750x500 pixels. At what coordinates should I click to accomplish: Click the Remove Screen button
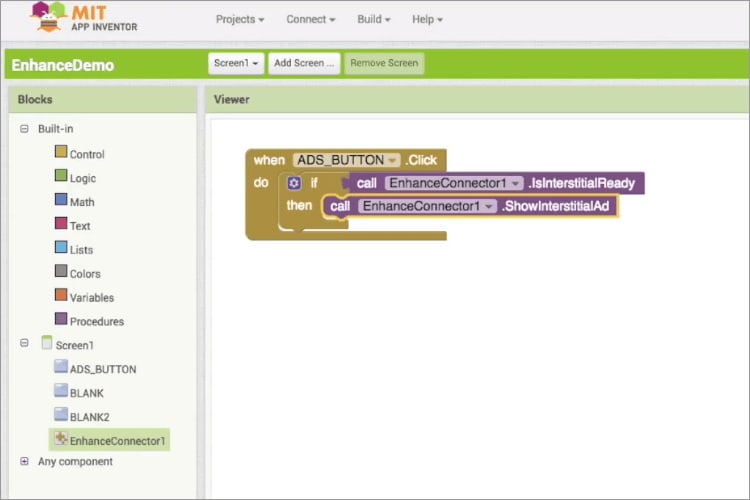(384, 63)
